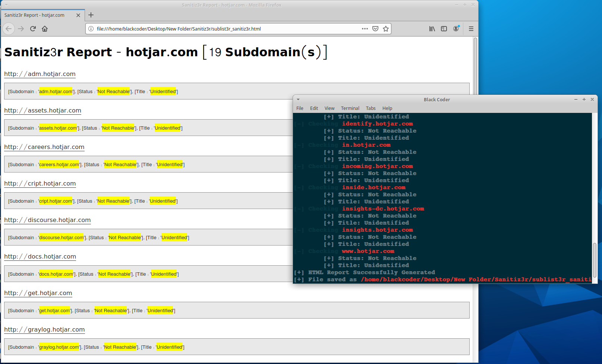Open Firefox Library icon
The image size is (602, 364).
432,29
